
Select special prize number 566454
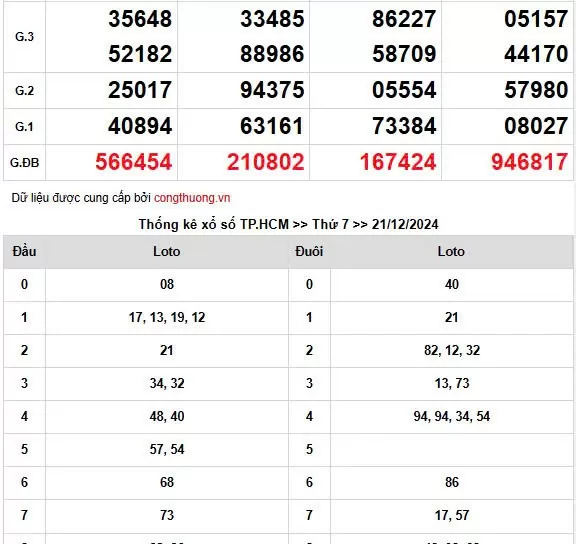(x=133, y=162)
